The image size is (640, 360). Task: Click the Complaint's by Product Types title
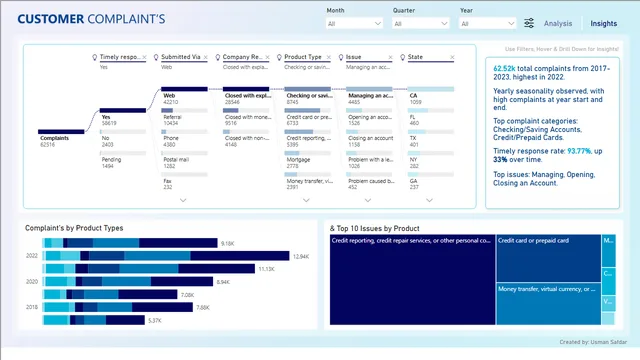pos(74,228)
